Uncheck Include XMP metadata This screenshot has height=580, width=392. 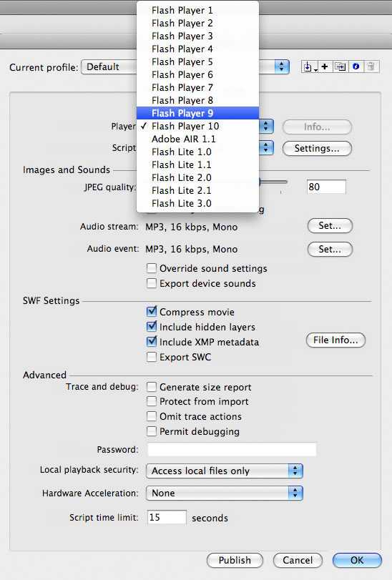pyautogui.click(x=152, y=342)
